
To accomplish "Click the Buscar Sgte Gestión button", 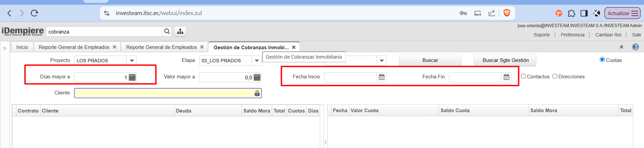I will tap(505, 60).
